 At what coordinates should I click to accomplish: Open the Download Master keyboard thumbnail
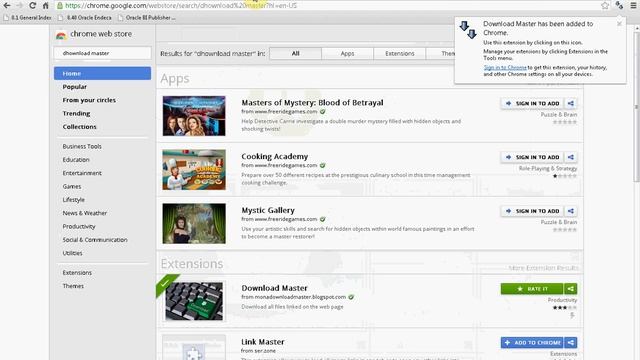coord(194,301)
